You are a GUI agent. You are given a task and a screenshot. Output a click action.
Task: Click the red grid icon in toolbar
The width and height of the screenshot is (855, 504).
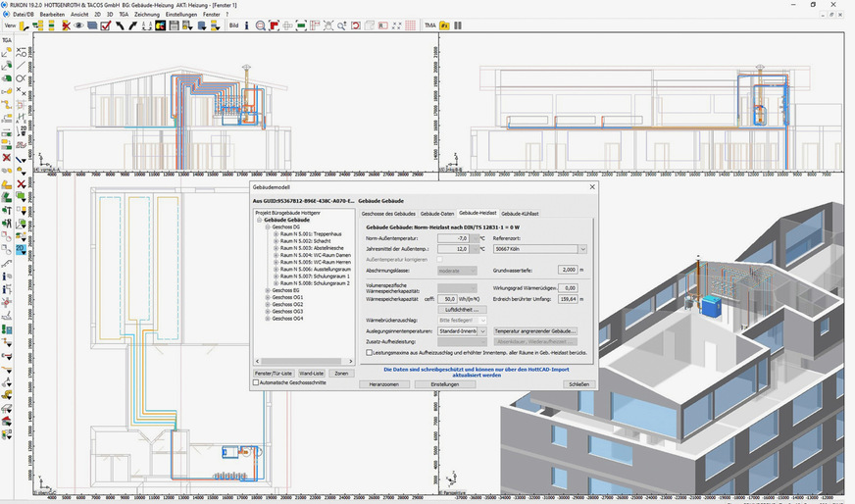tap(410, 25)
